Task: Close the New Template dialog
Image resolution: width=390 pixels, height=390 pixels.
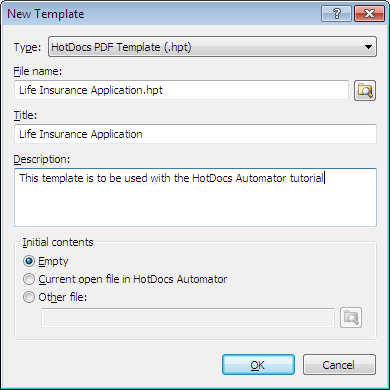Action: pyautogui.click(x=370, y=14)
